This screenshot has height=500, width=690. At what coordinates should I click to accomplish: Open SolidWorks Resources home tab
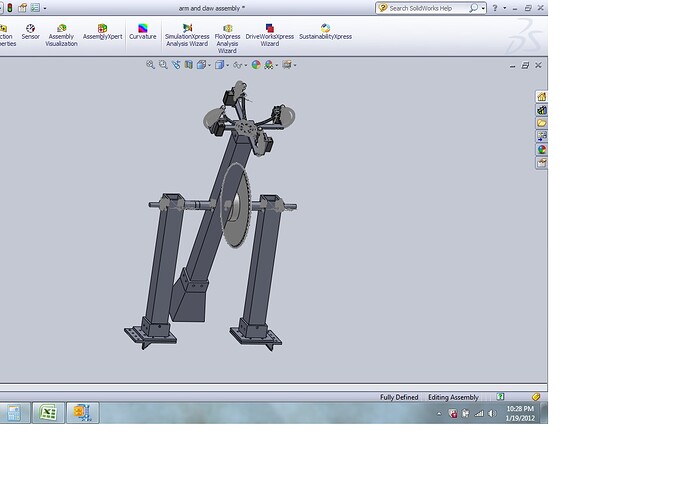(x=542, y=96)
